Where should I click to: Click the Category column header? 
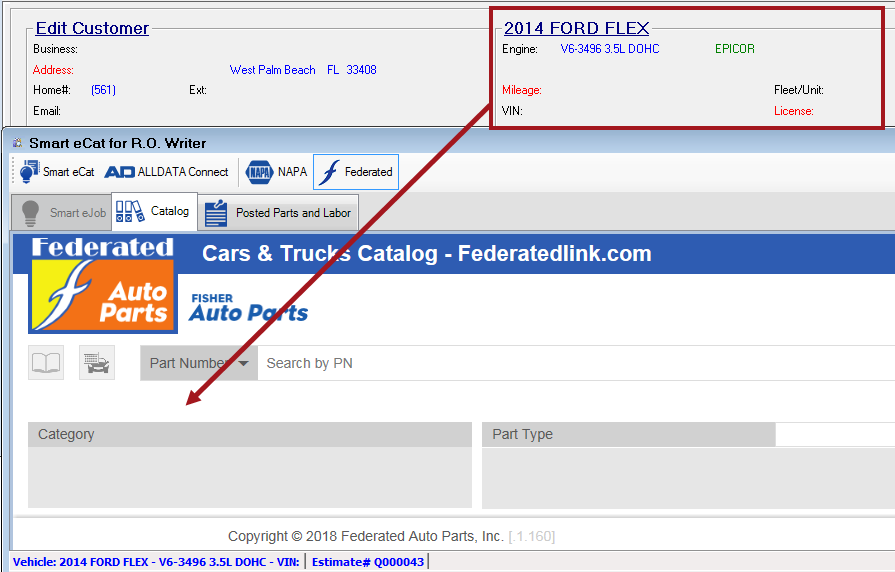coord(250,434)
